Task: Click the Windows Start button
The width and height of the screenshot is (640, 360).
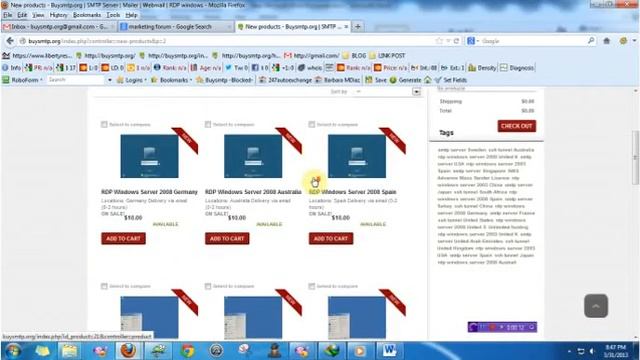Action: [13, 351]
